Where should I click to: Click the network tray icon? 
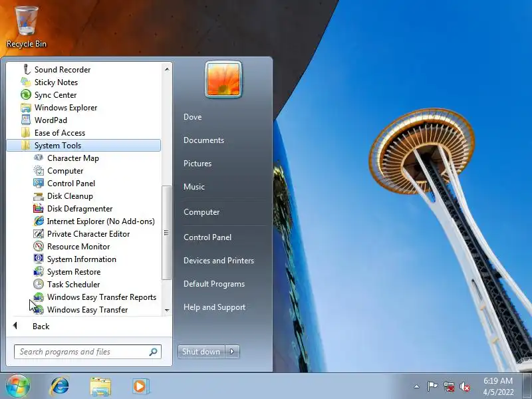coord(449,386)
